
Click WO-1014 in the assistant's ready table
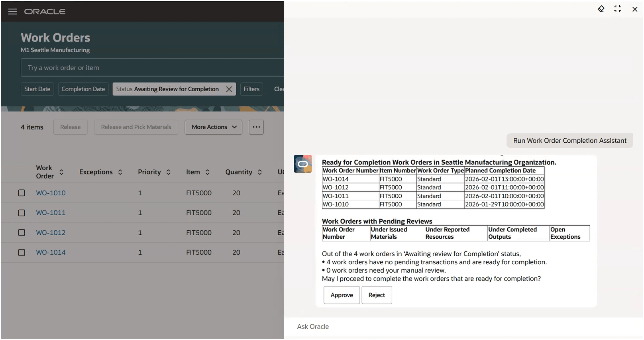click(336, 179)
